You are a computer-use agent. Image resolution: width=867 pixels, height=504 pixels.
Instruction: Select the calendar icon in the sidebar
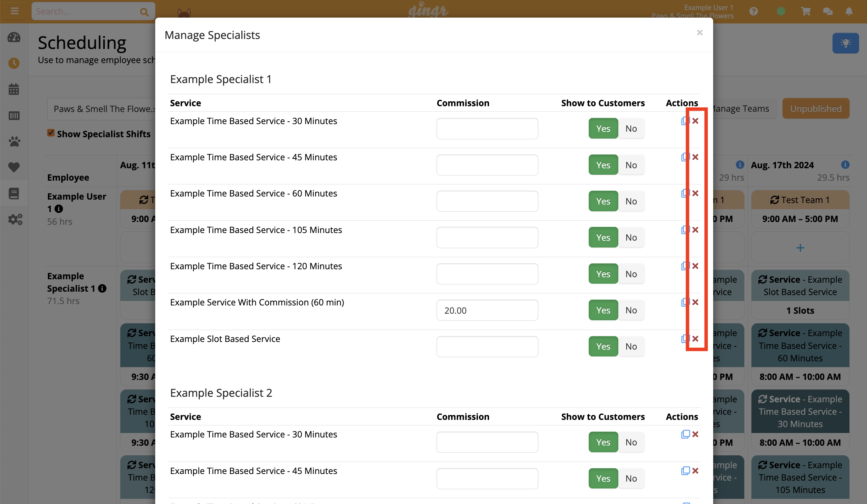tap(14, 89)
